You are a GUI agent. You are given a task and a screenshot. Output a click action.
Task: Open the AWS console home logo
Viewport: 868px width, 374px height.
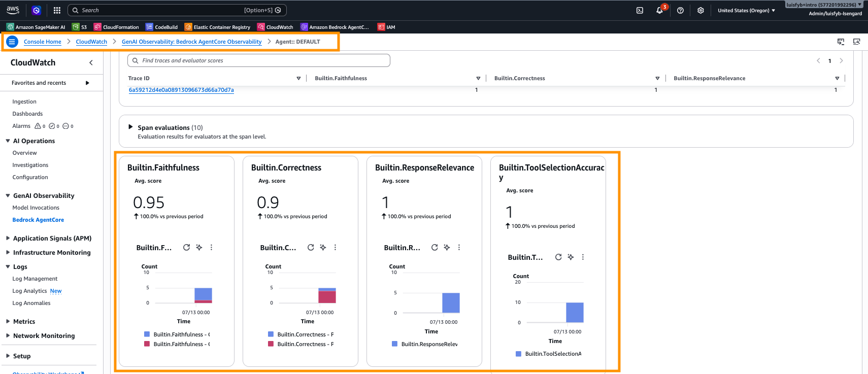coord(13,10)
